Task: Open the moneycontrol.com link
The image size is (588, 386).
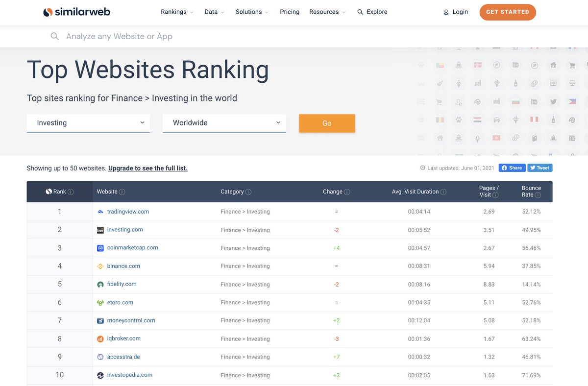Action: (131, 321)
